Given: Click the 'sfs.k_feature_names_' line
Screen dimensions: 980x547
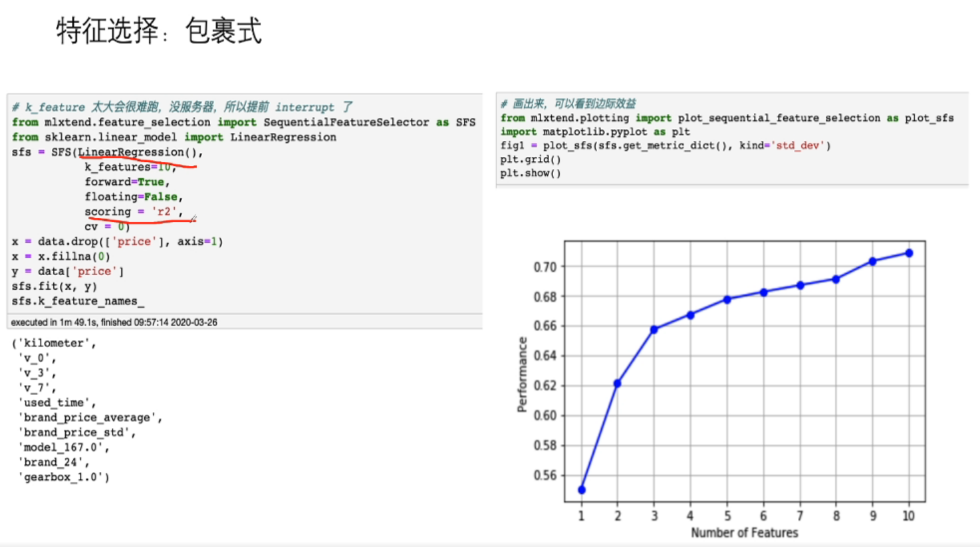Looking at the screenshot, I should point(78,301).
